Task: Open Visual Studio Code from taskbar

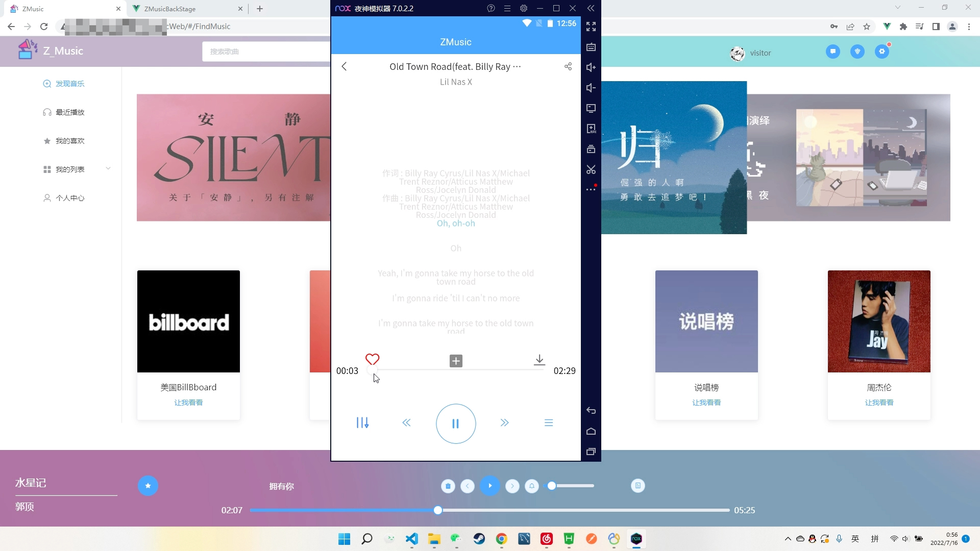Action: (x=412, y=539)
